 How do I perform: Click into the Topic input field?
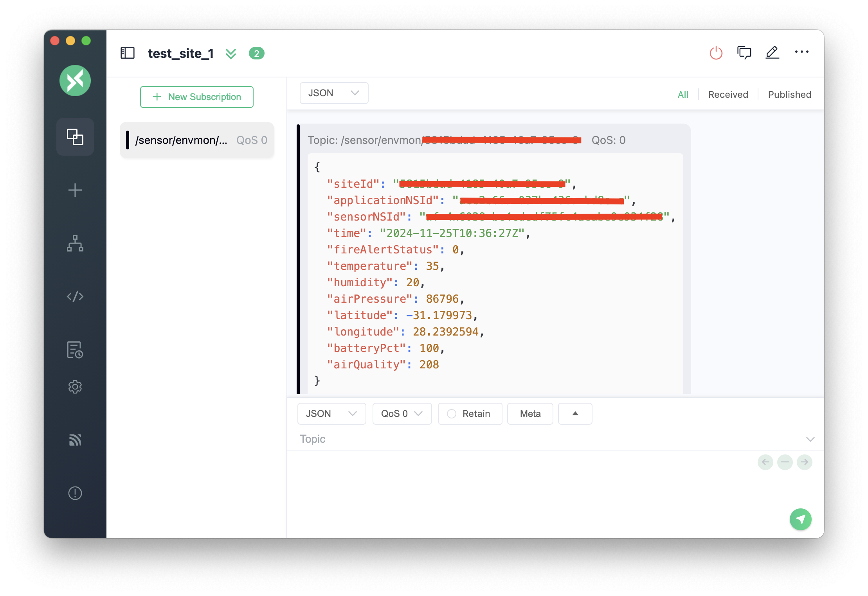click(x=548, y=439)
